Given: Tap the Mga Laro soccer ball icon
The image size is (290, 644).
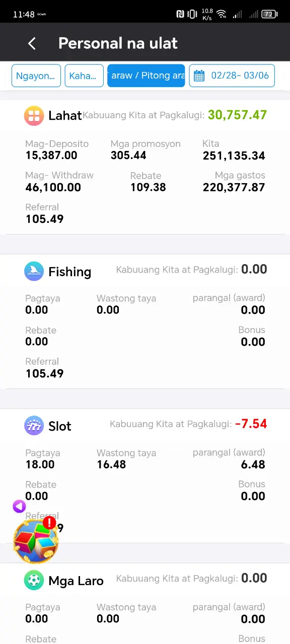Looking at the screenshot, I should click(x=34, y=581).
